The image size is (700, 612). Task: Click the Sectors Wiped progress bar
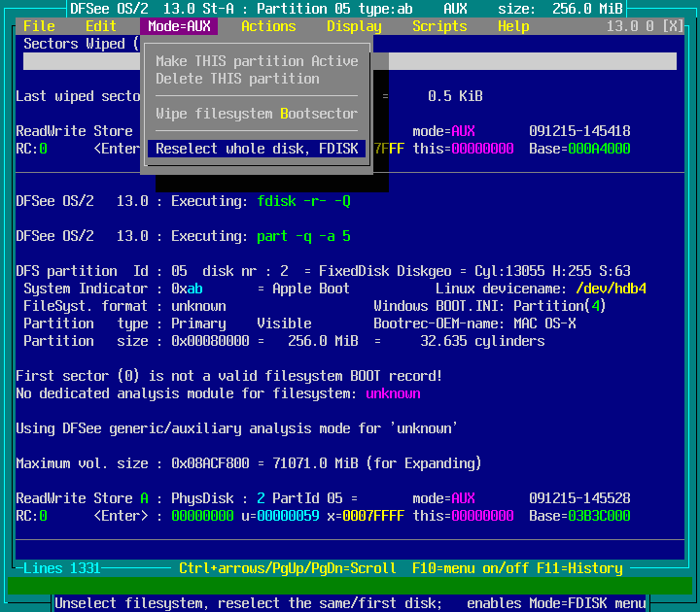(x=525, y=61)
